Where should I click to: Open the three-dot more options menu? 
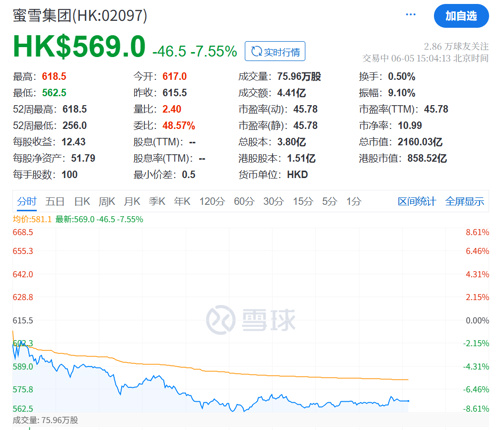pos(410,14)
